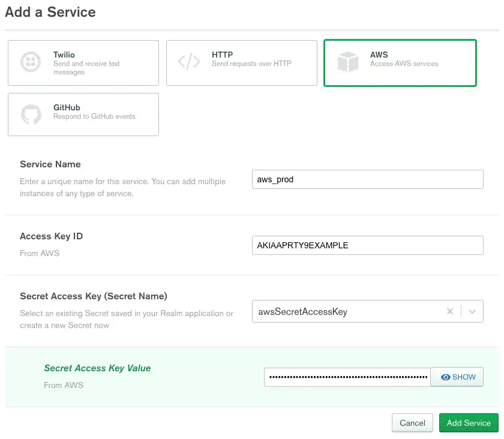The width and height of the screenshot is (504, 439).
Task: Click the Secret Access Key Value label
Action: tap(97, 368)
